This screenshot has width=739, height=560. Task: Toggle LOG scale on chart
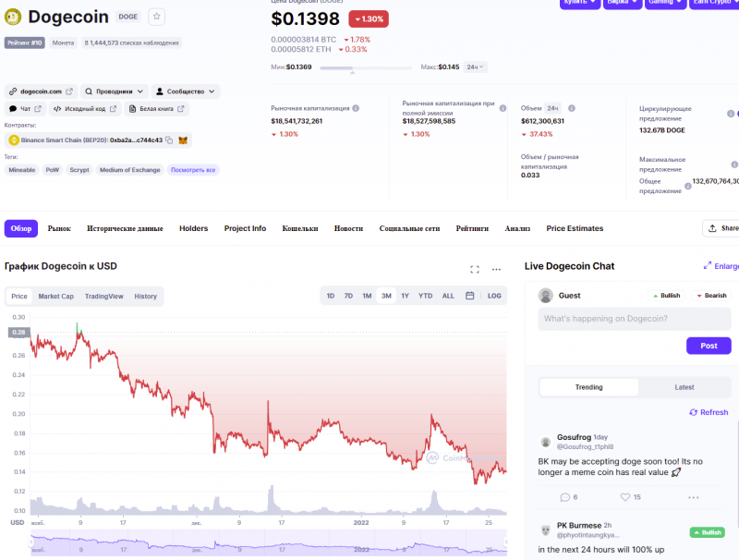[494, 296]
